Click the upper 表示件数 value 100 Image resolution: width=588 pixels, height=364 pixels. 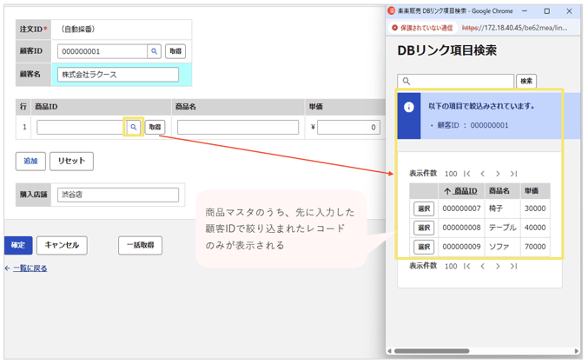451,174
